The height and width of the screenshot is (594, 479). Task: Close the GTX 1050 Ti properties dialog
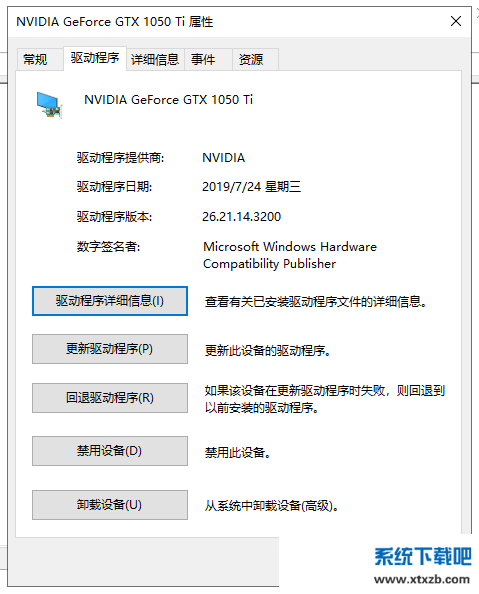click(x=456, y=21)
